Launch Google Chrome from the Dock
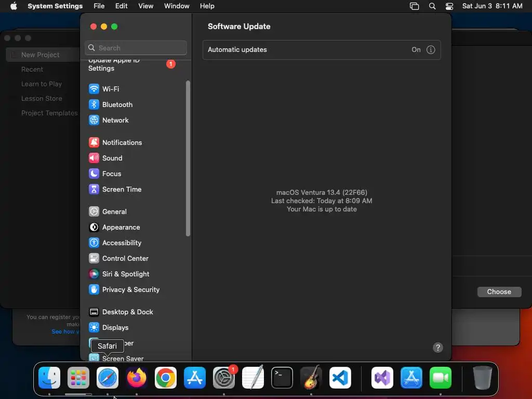532x399 pixels. click(x=166, y=378)
